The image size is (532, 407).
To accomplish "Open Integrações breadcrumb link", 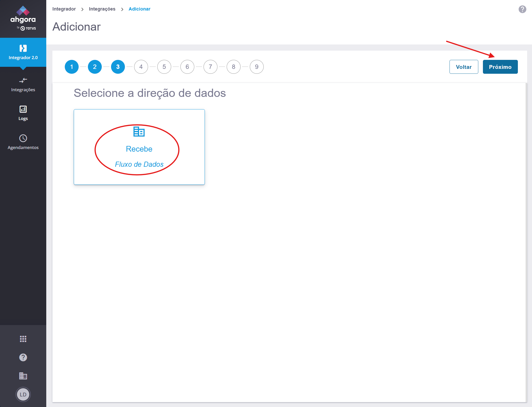I will point(102,9).
